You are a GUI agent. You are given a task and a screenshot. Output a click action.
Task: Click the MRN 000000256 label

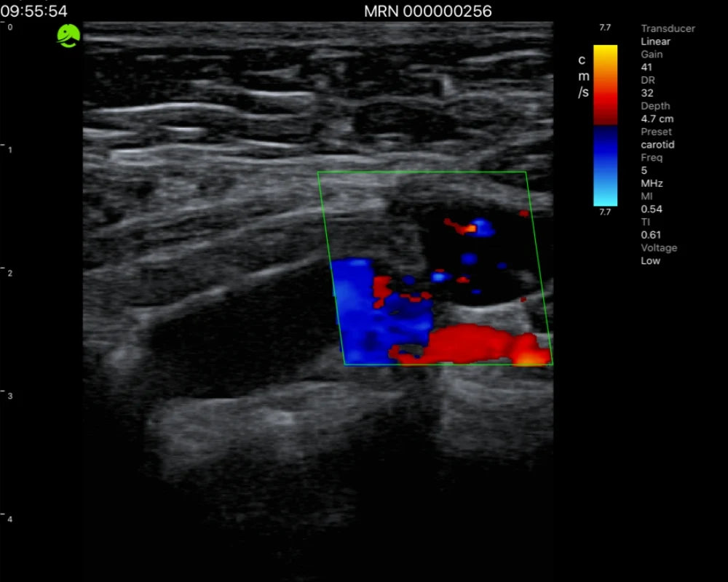coord(427,11)
